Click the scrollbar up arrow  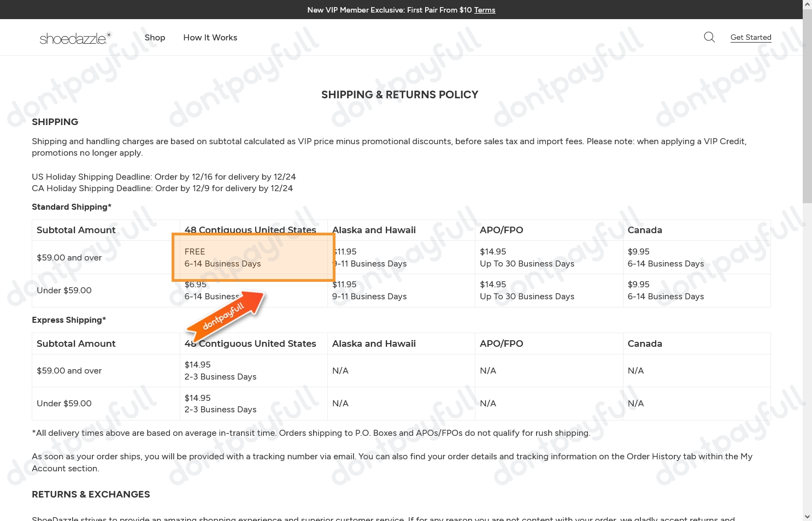coord(807,4)
